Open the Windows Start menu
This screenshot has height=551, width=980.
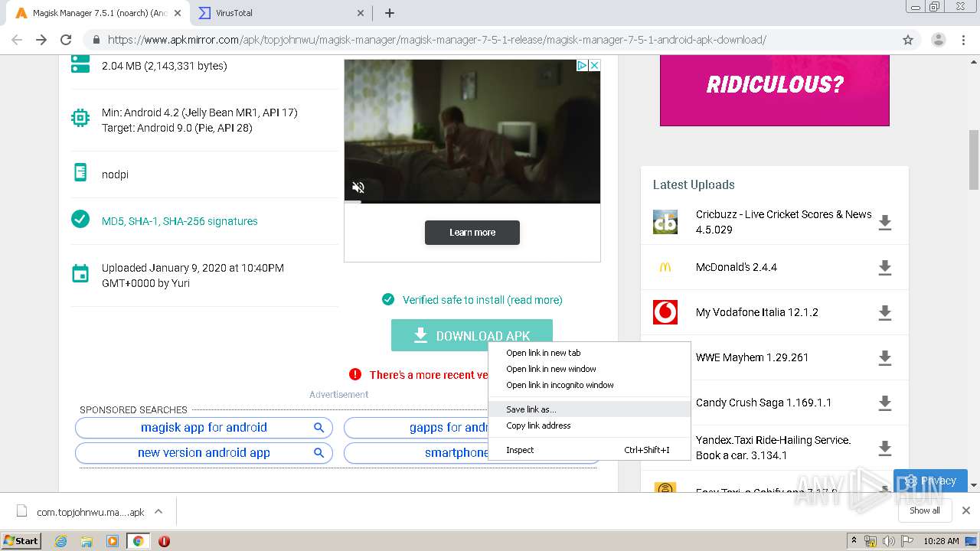(21, 540)
